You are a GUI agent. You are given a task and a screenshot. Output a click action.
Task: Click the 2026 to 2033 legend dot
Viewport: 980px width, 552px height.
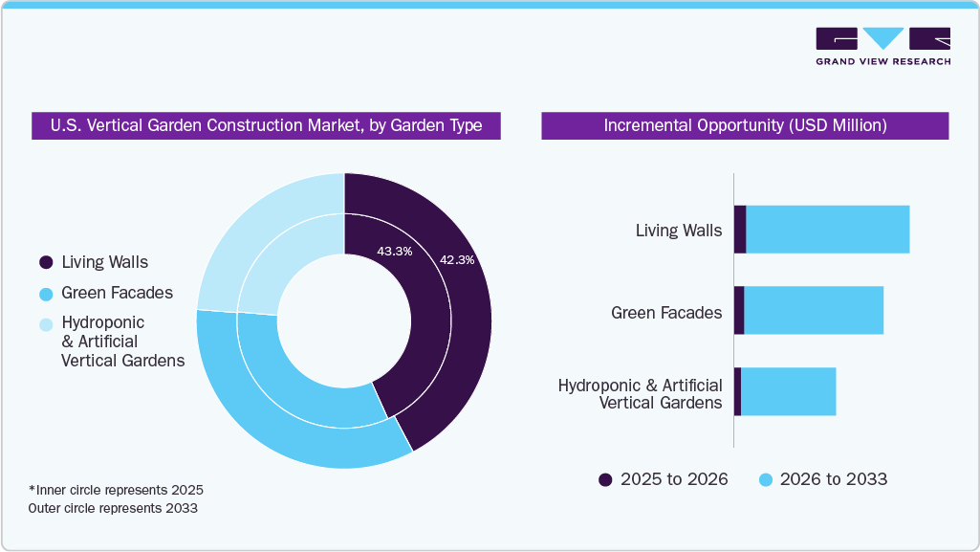click(x=766, y=479)
